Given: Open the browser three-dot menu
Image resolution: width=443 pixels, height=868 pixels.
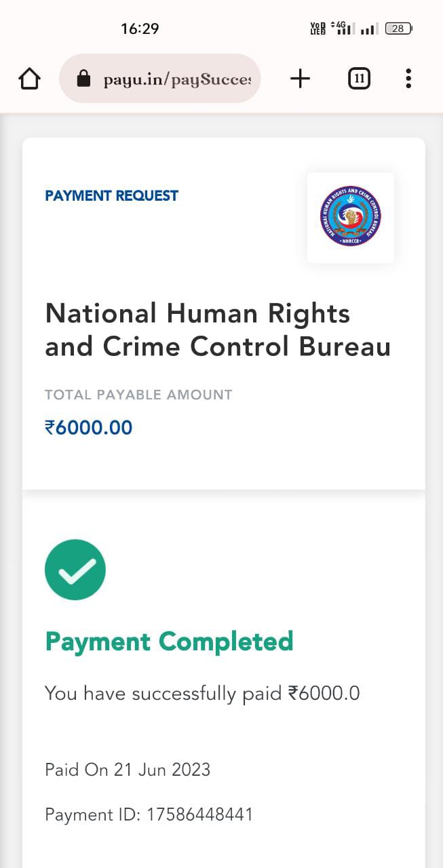Looking at the screenshot, I should click(x=408, y=79).
